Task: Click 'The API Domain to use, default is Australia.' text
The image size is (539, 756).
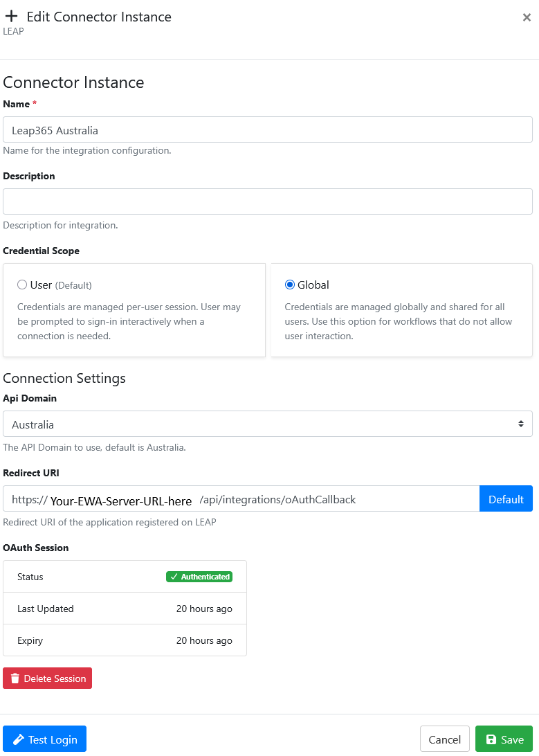Action: tap(94, 447)
